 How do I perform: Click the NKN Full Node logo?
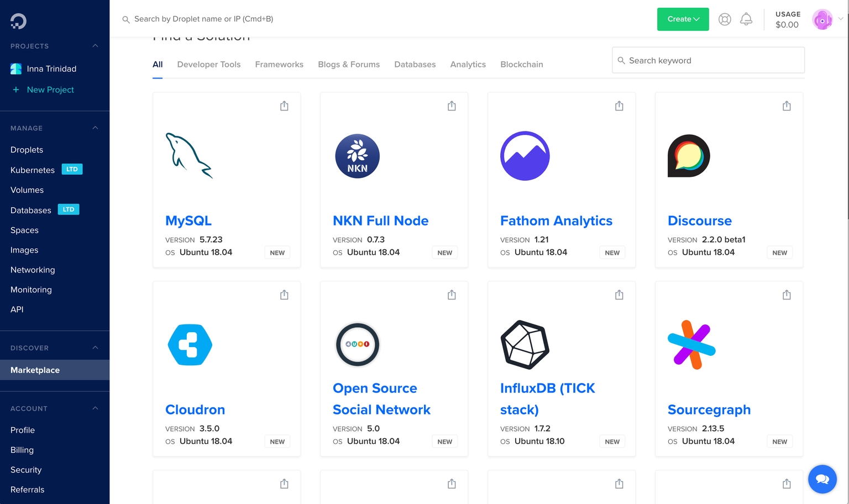pyautogui.click(x=357, y=156)
